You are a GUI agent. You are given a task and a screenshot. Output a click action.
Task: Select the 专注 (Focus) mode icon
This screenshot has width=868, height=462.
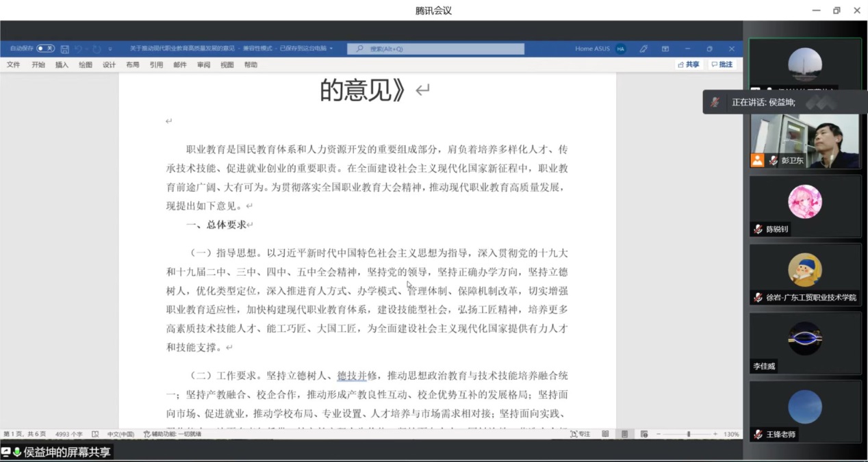[x=579, y=434]
